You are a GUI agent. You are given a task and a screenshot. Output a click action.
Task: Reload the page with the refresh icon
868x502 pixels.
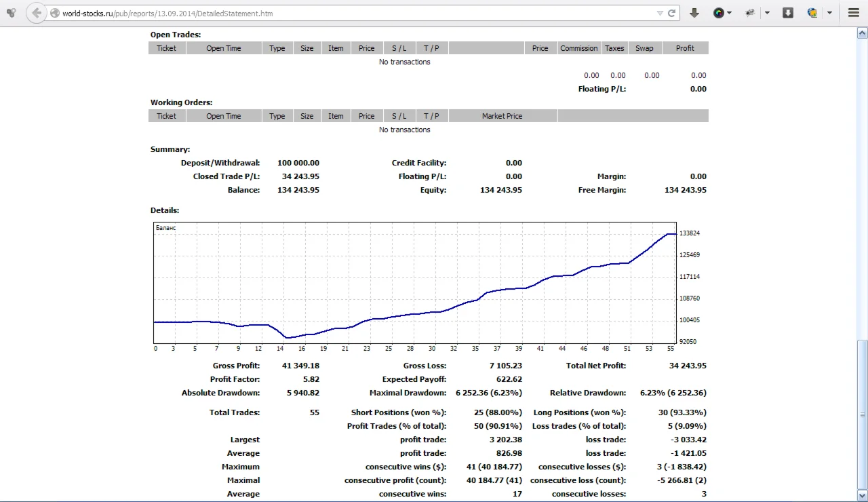pos(672,13)
